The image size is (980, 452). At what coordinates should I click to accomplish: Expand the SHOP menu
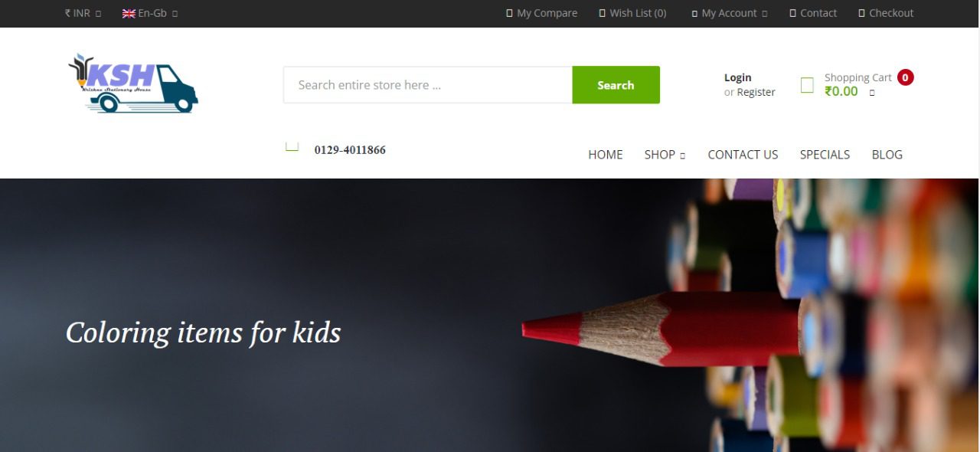pos(665,155)
